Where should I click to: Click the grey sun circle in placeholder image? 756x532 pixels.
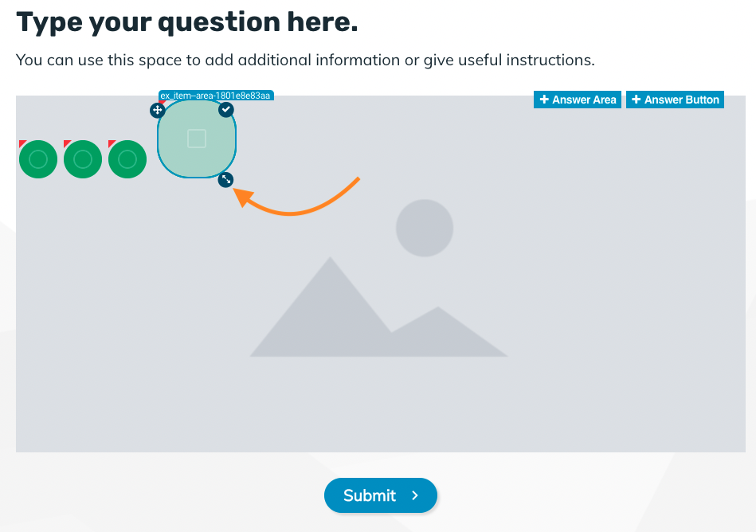[x=425, y=228]
